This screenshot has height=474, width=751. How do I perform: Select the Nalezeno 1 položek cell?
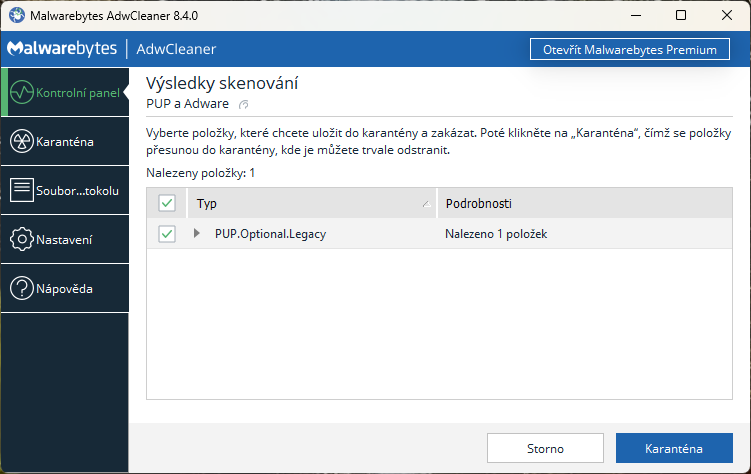496,234
